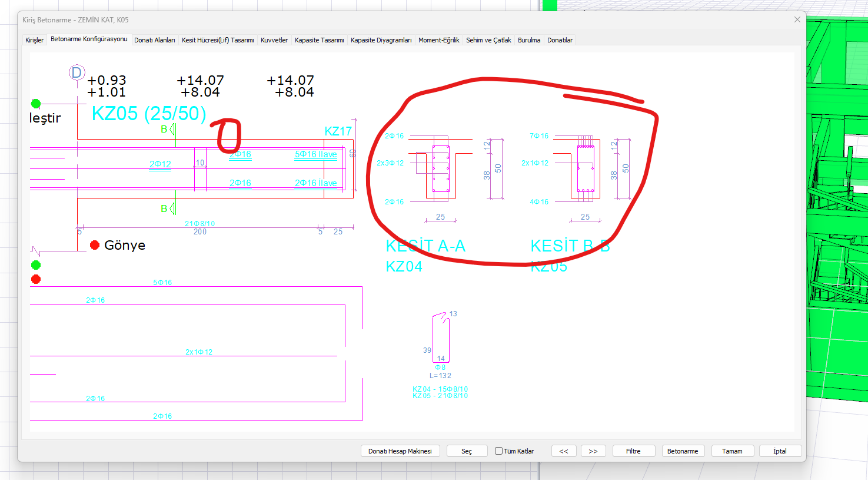The image size is (868, 480).
Task: Close the Kiriş Betonarme dialog
Action: pos(797,19)
